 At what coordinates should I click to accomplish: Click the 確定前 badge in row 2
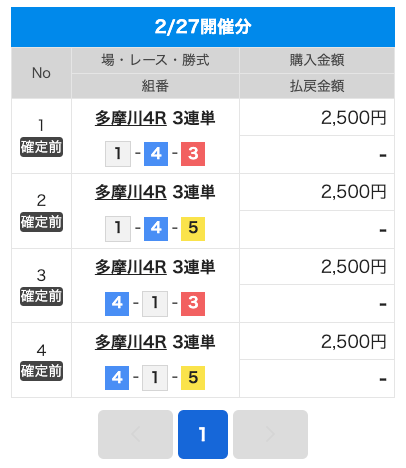pyautogui.click(x=41, y=222)
